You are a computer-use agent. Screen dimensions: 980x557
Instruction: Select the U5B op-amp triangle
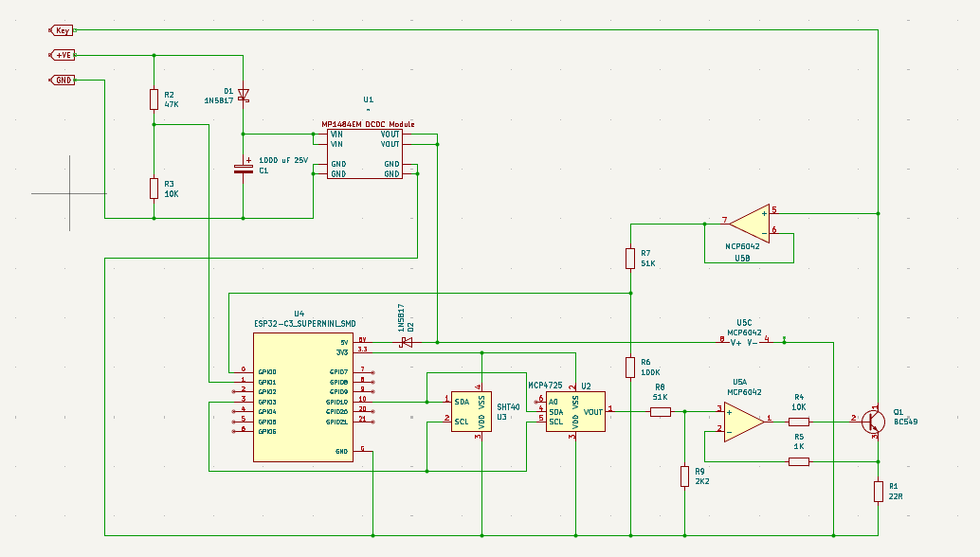coord(750,224)
